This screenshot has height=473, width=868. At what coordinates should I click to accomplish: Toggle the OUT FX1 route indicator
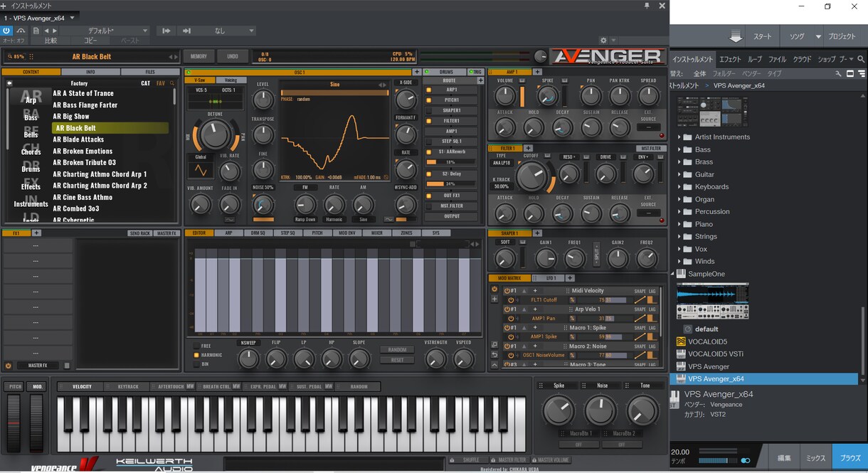428,196
